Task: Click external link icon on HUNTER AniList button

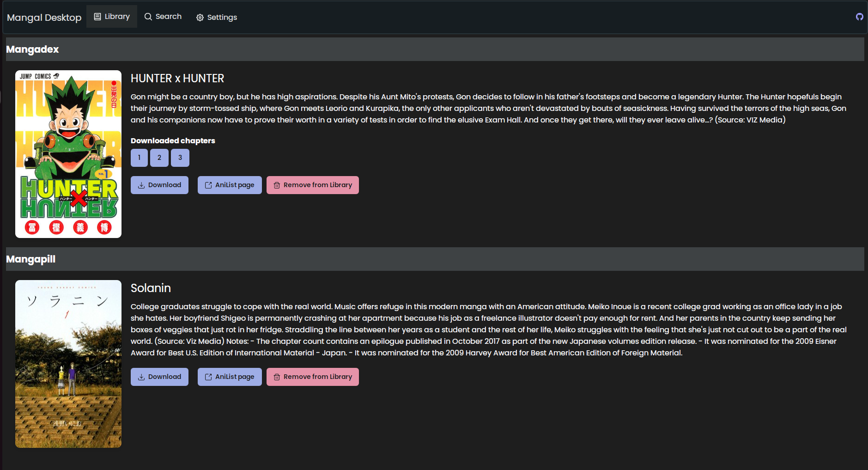Action: click(208, 185)
